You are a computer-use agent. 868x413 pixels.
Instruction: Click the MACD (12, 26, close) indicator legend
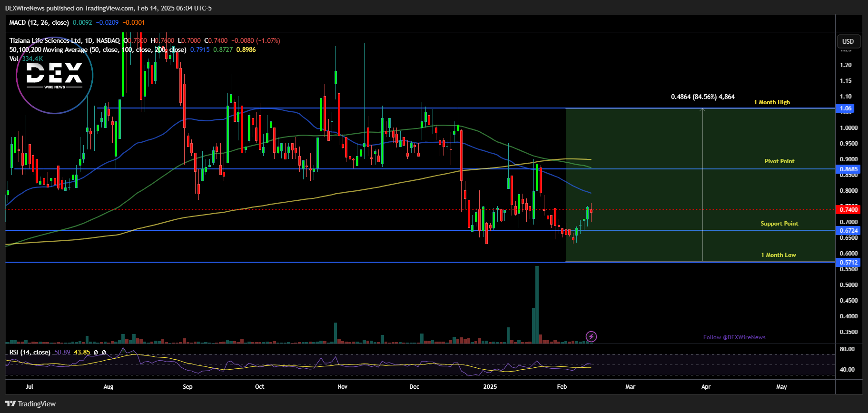[39, 22]
